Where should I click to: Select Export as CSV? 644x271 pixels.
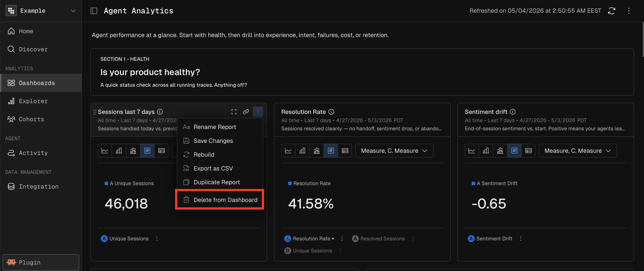pos(220,168)
